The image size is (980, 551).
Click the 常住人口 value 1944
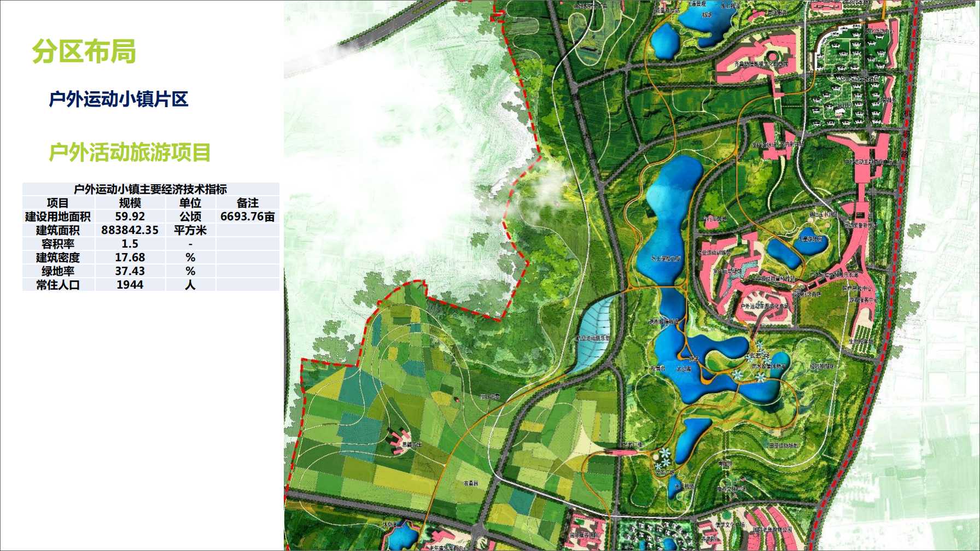coord(130,285)
